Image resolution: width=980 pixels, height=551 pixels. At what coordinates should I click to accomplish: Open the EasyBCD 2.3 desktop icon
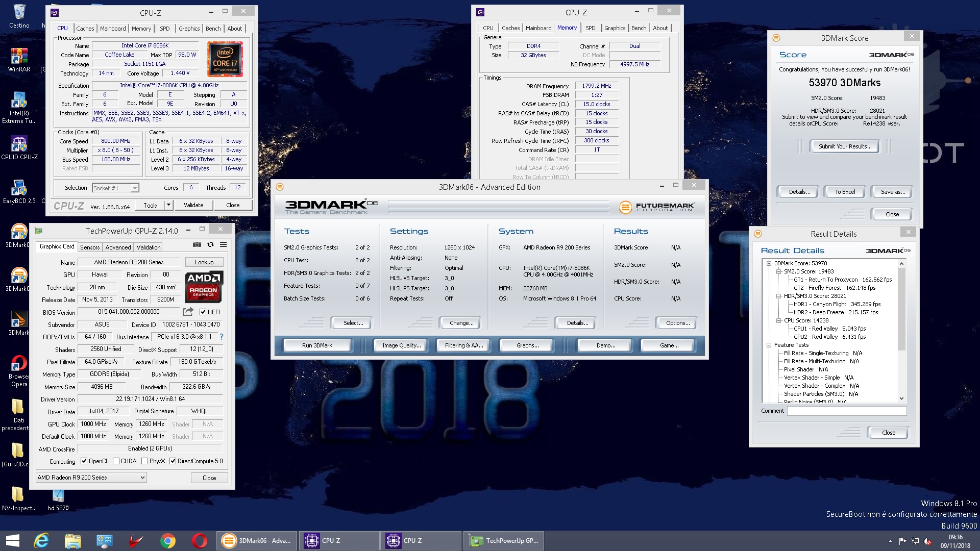tap(19, 192)
